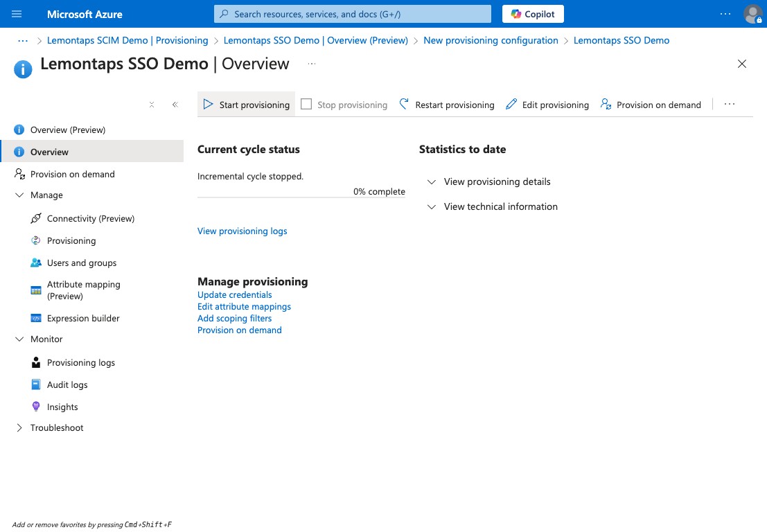This screenshot has width=767, height=532.
Task: Click the Insights lightbulb icon
Action: click(36, 407)
